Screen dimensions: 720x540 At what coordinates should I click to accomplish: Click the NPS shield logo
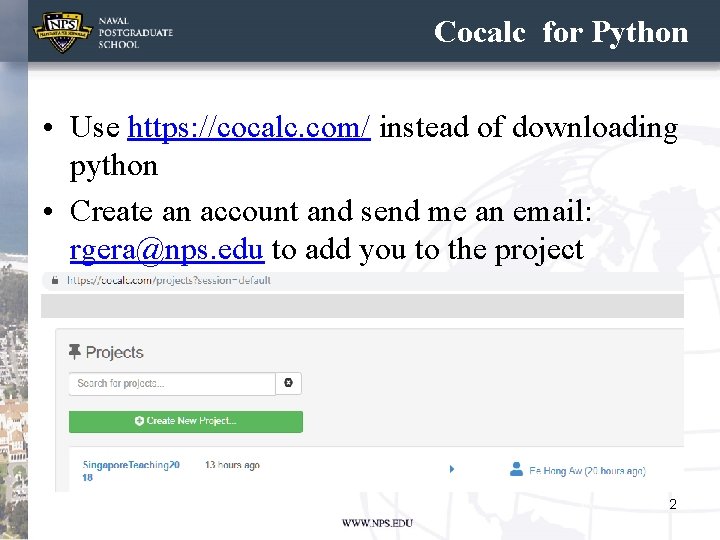coord(62,31)
